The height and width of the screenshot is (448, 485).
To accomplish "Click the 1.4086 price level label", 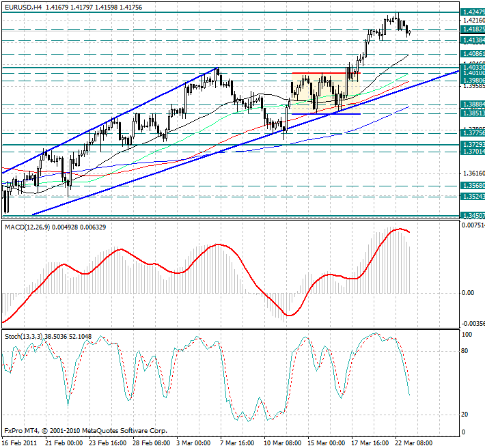I will coord(473,54).
